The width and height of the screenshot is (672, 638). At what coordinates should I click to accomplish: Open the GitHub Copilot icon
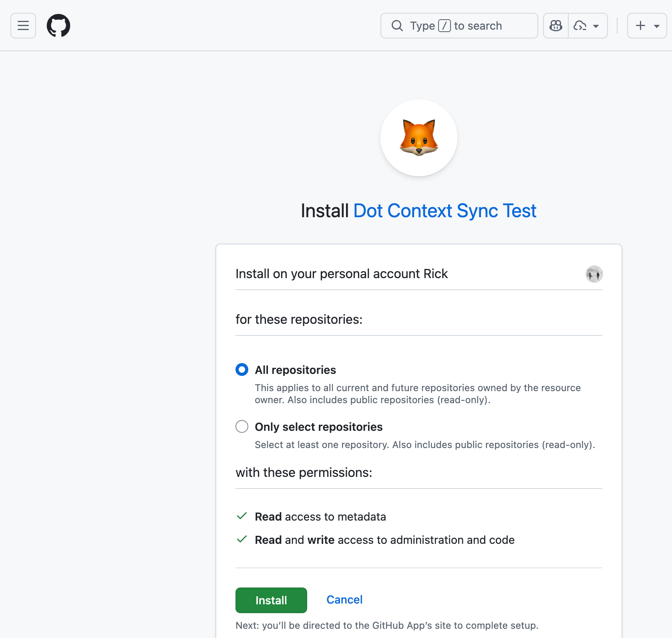click(555, 25)
